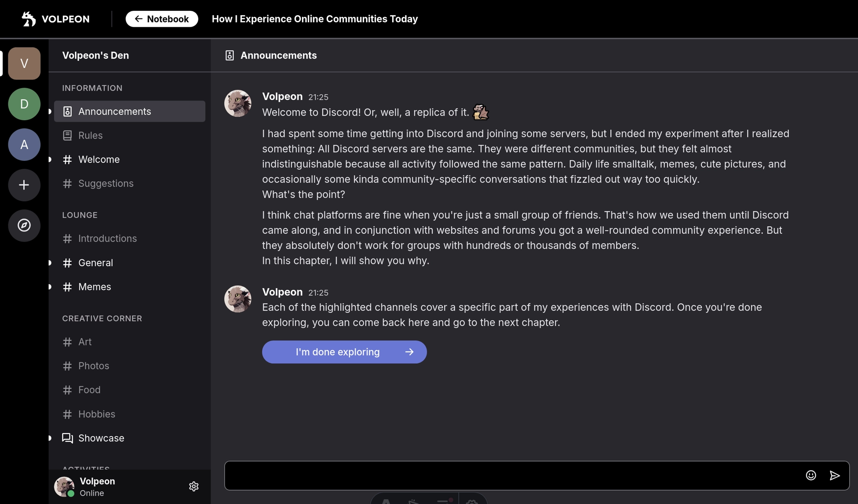The width and height of the screenshot is (858, 504).
Task: Click the I'm done exploring button
Action: pos(344,352)
